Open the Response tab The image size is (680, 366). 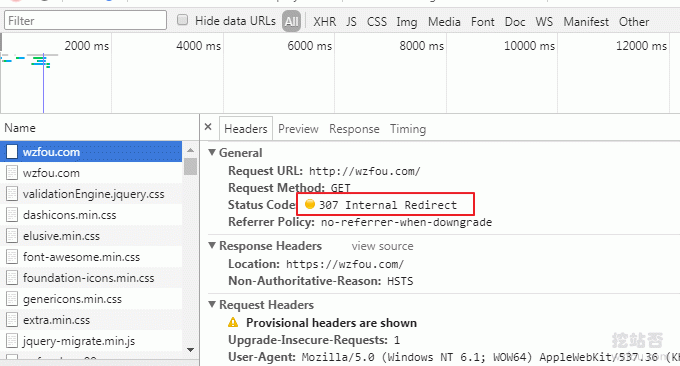(354, 129)
